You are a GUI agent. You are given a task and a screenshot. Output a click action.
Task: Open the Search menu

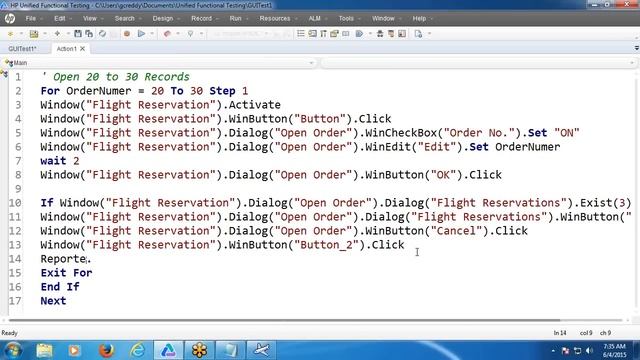(x=124, y=18)
